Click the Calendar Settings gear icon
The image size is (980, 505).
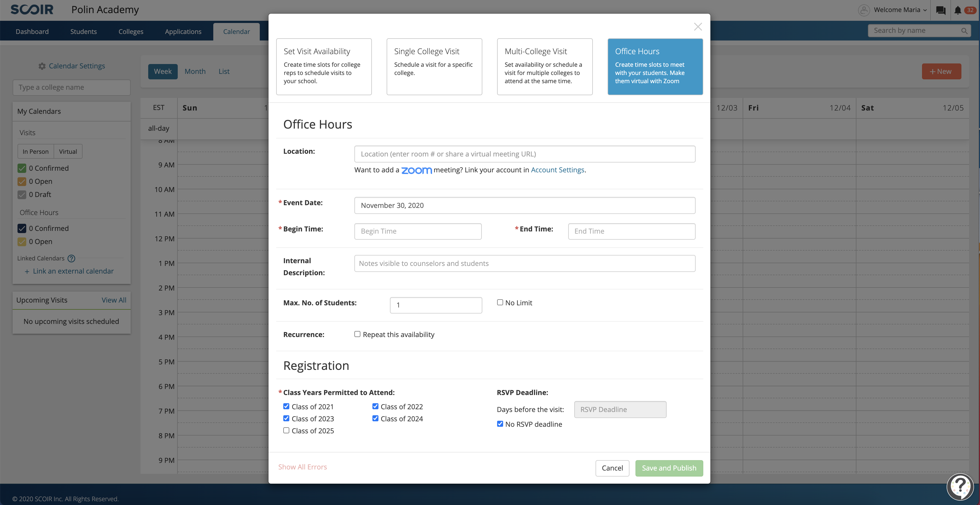coord(41,66)
